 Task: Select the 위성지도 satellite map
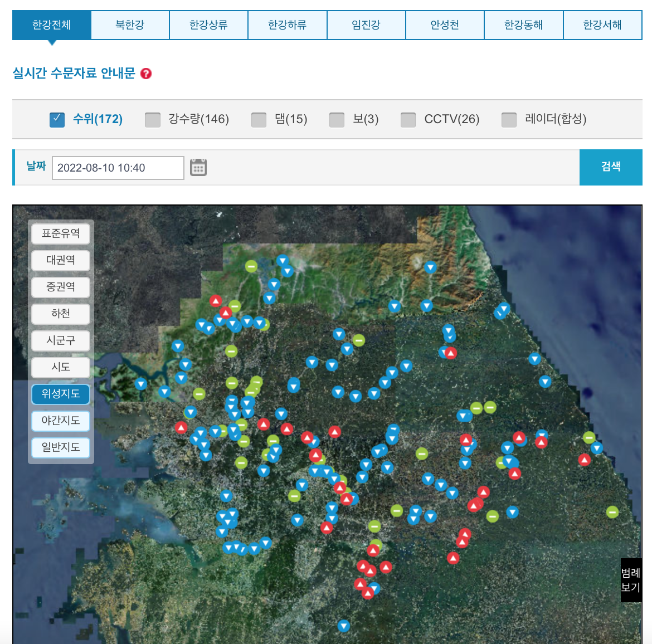click(61, 394)
